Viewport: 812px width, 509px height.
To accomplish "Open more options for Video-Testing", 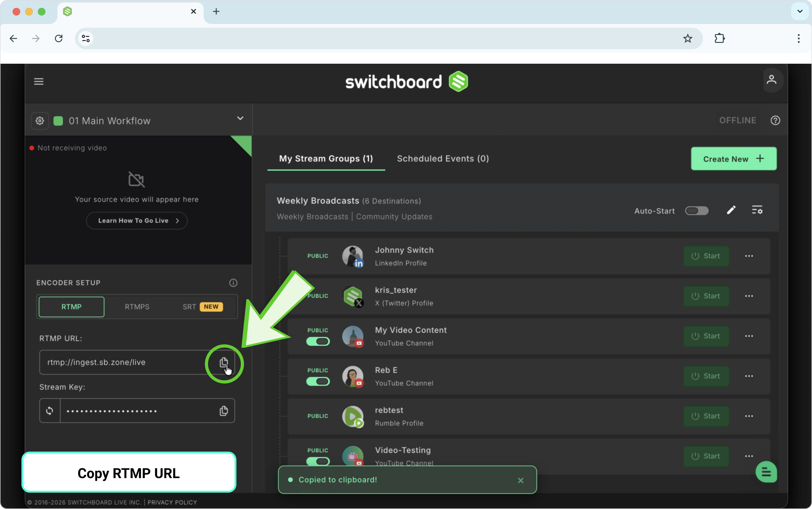I will [x=749, y=456].
